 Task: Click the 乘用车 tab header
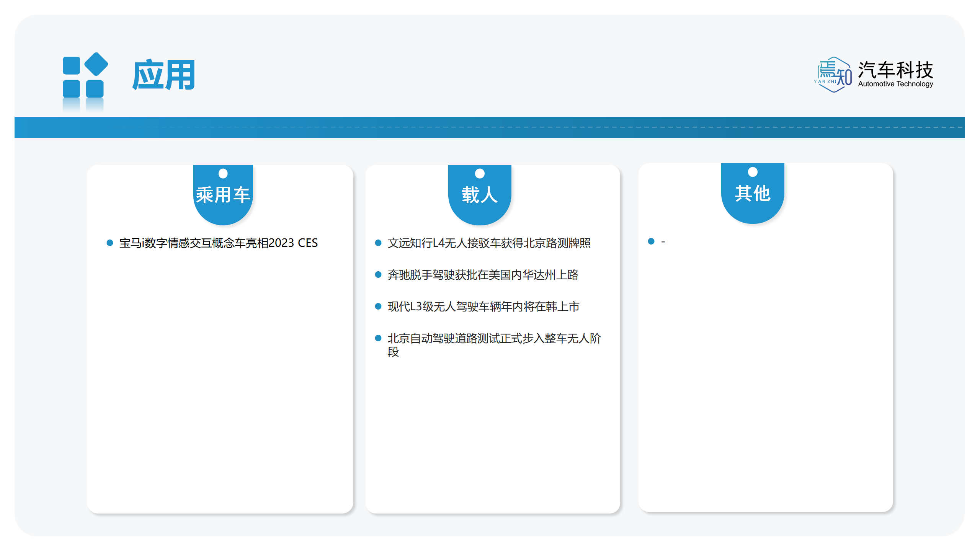click(223, 194)
